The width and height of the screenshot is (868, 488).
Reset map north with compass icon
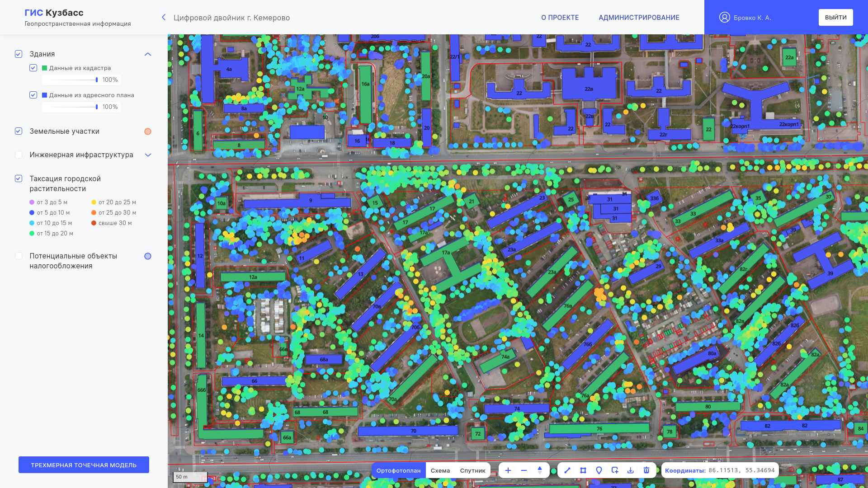pyautogui.click(x=540, y=470)
